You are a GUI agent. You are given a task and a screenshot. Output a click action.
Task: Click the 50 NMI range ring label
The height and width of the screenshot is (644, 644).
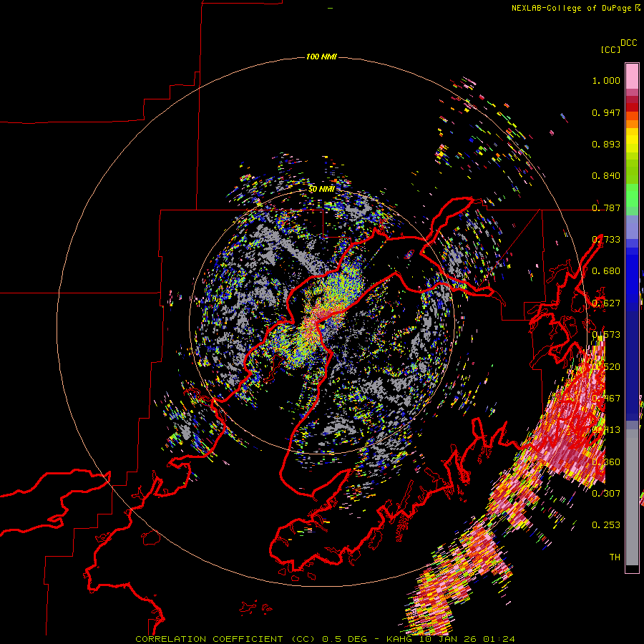click(x=321, y=190)
